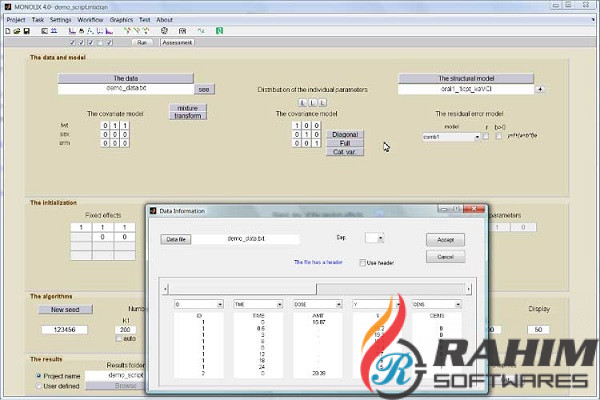Viewport: 600px width, 400px height.
Task: Click the K1 field showing 200
Action: 125,330
